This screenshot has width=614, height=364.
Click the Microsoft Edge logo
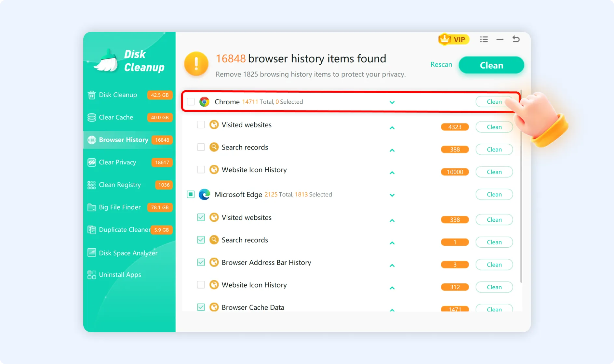(204, 194)
